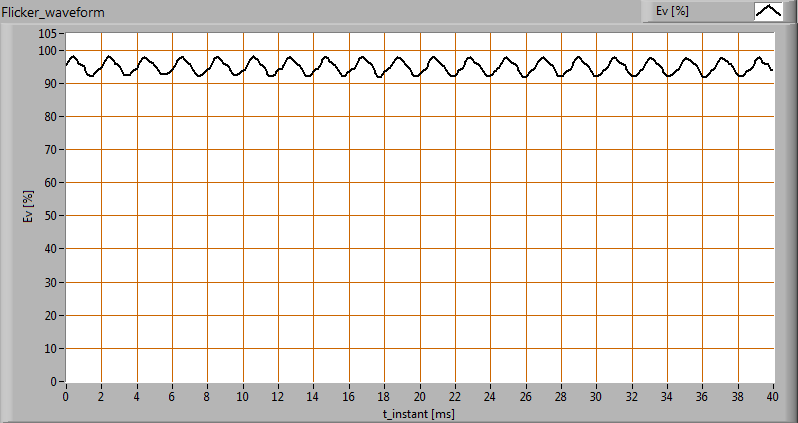
Task: Click the 2 tick on x-axis
Action: pos(101,396)
